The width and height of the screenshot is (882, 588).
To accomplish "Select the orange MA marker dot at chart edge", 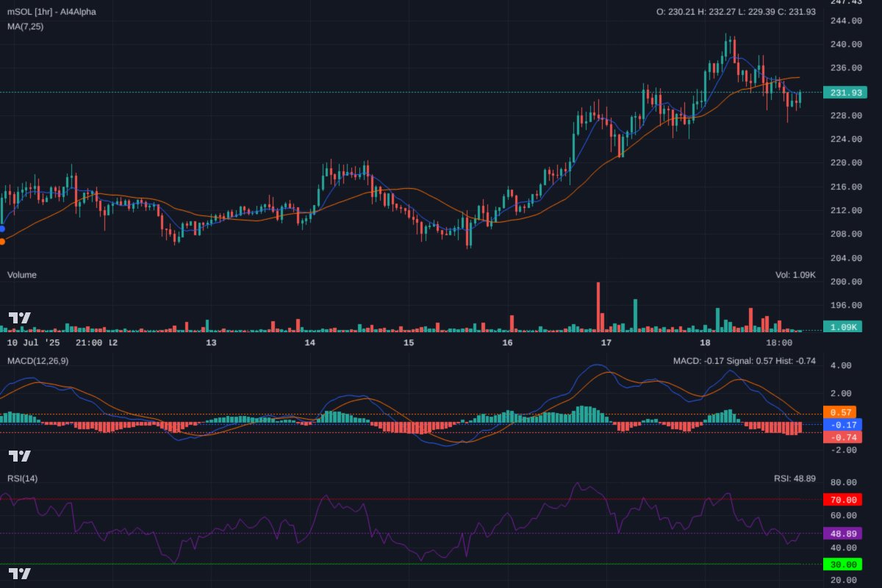I will [1, 241].
